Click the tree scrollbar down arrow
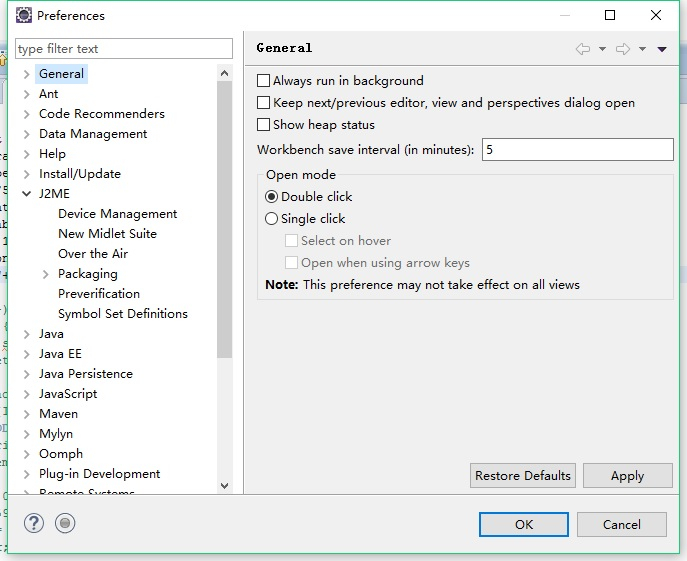Screen dimensions: 687x561 pyautogui.click(x=224, y=486)
